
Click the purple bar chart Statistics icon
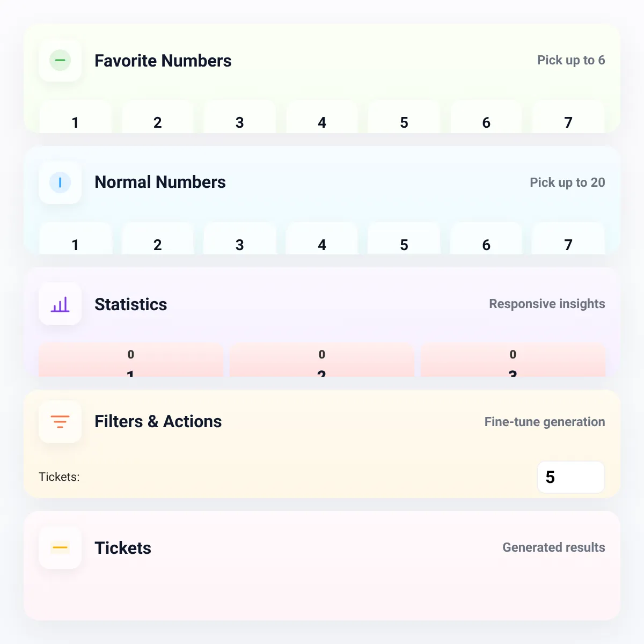60,304
